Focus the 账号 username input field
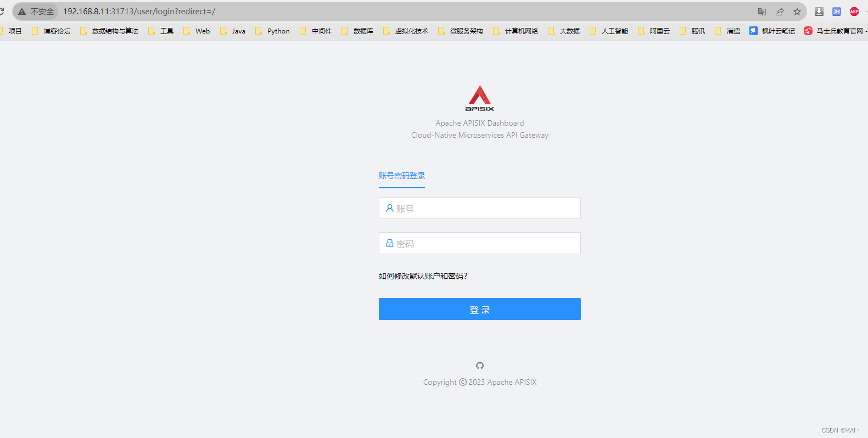This screenshot has width=868, height=438. (x=480, y=208)
